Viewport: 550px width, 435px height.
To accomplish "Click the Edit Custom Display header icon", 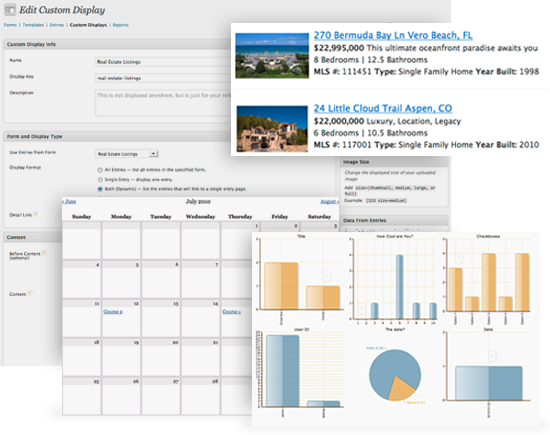I will point(10,10).
